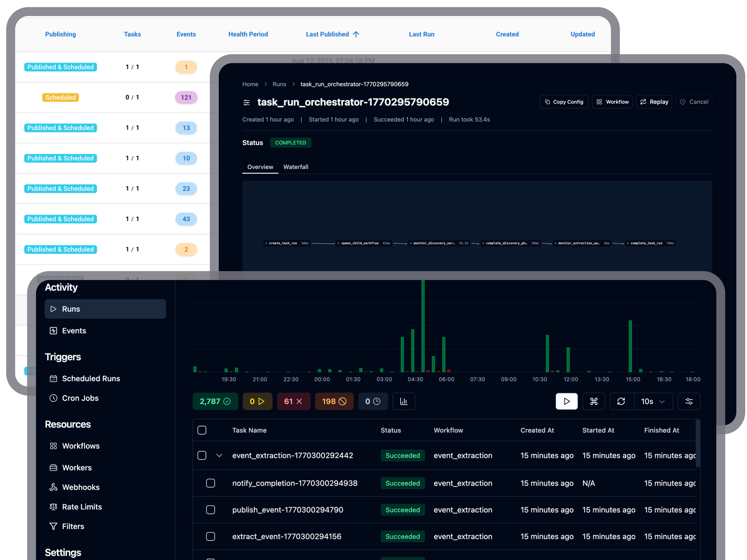Click Workers icon in sidebar
This screenshot has width=747, height=560.
click(53, 468)
